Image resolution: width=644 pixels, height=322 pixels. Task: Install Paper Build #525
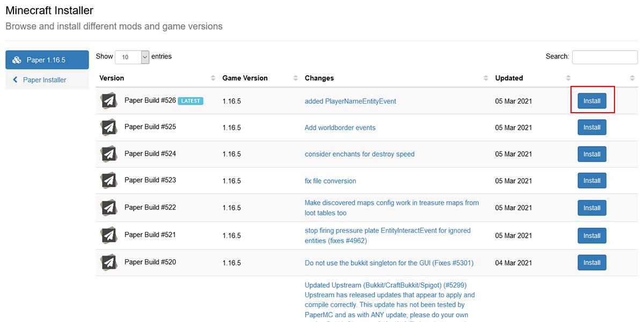point(592,127)
